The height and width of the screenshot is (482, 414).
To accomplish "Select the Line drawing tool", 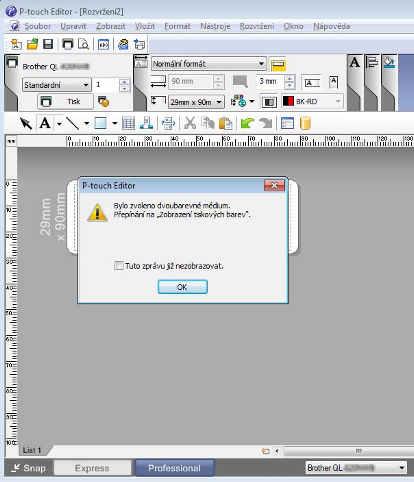I will point(72,123).
